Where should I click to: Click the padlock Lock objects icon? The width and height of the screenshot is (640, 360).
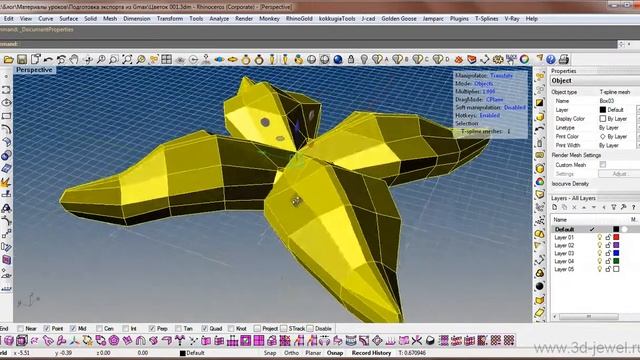coord(351,60)
